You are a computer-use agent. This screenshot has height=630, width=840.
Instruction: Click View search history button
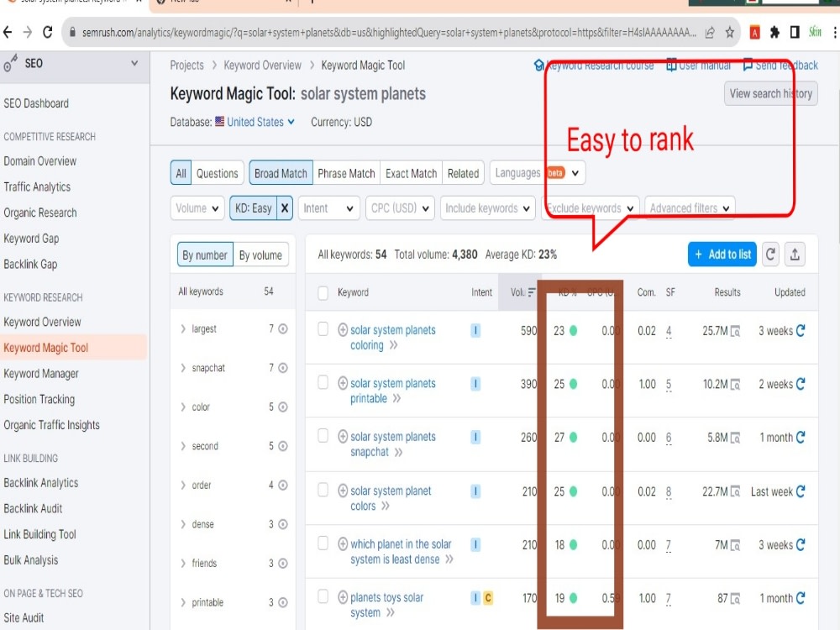pos(771,94)
